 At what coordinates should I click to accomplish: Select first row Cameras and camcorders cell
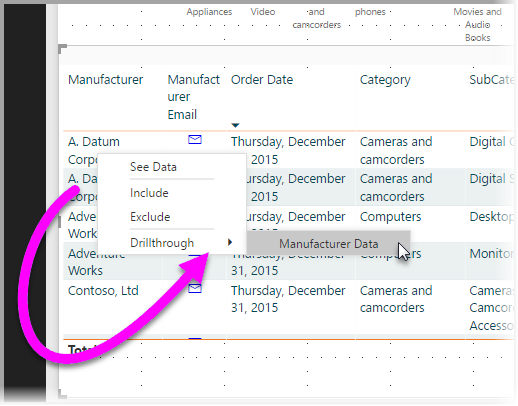tap(396, 151)
